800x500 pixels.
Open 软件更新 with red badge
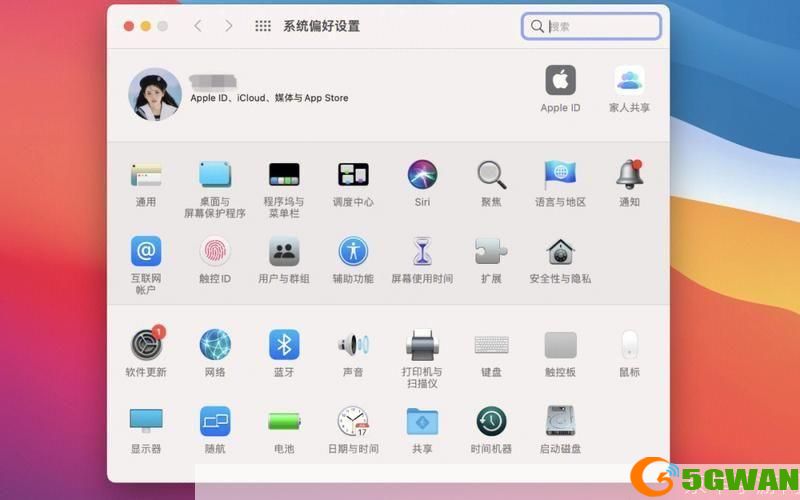(x=147, y=344)
